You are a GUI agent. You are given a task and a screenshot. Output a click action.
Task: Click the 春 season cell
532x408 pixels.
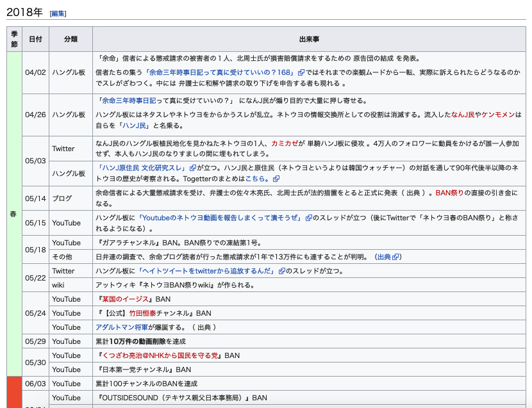[x=14, y=214]
